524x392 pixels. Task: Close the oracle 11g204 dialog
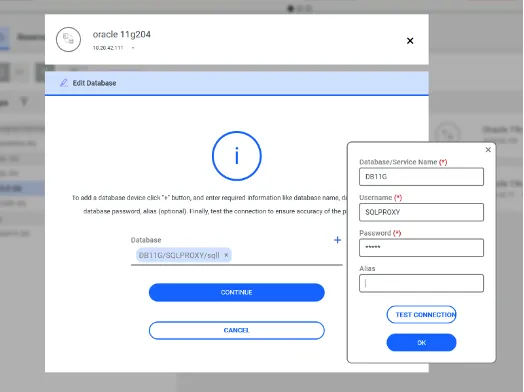[x=410, y=41]
